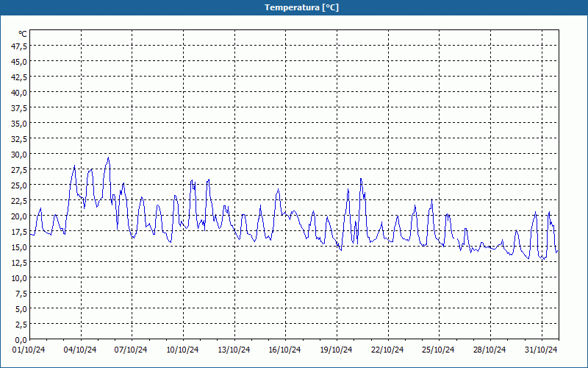The image size is (588, 368).
Task: Click the 28/10/24 date label
Action: [x=490, y=350]
